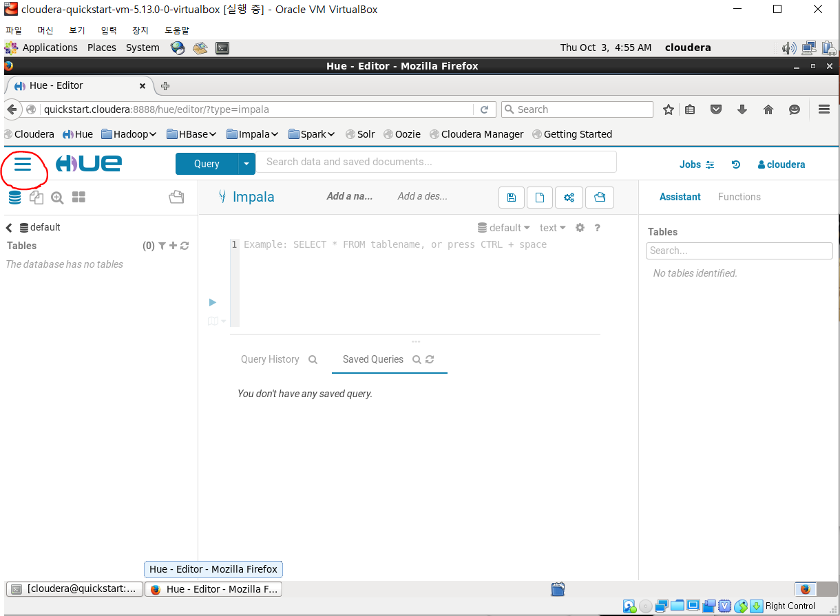Open the Getting Started bookmark
Viewport: 840px width, 616px height.
click(572, 134)
